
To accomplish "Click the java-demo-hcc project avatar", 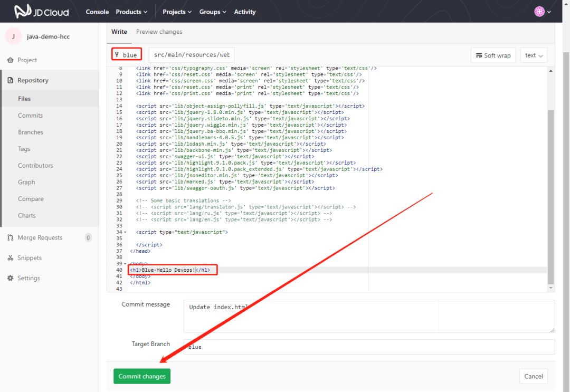I will tap(13, 36).
